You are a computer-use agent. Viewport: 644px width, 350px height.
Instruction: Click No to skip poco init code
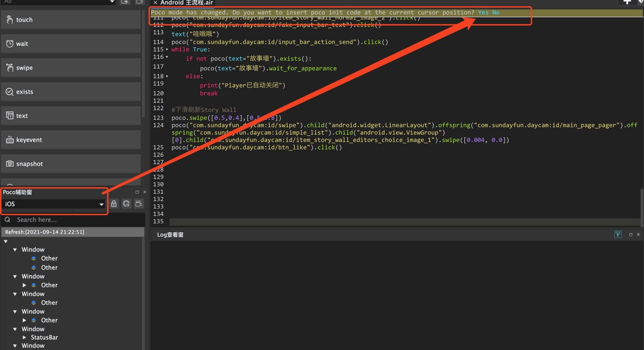point(496,12)
